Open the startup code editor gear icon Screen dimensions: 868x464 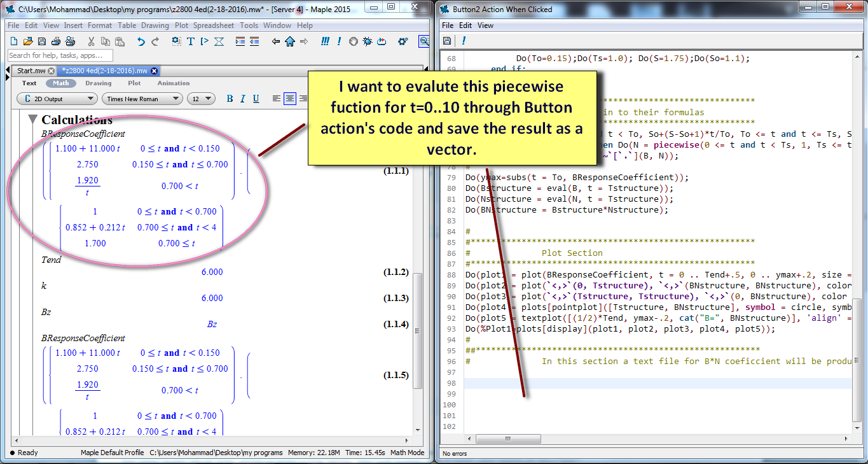coord(403,41)
